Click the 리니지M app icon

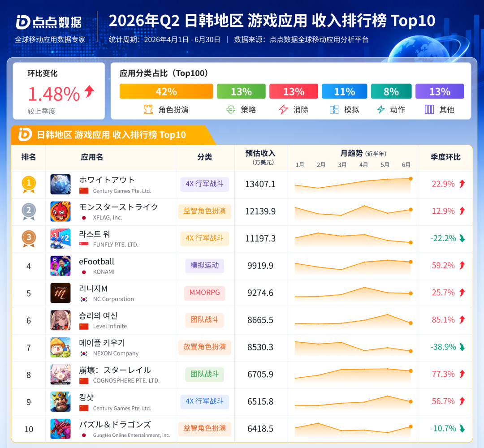pyautogui.click(x=60, y=293)
